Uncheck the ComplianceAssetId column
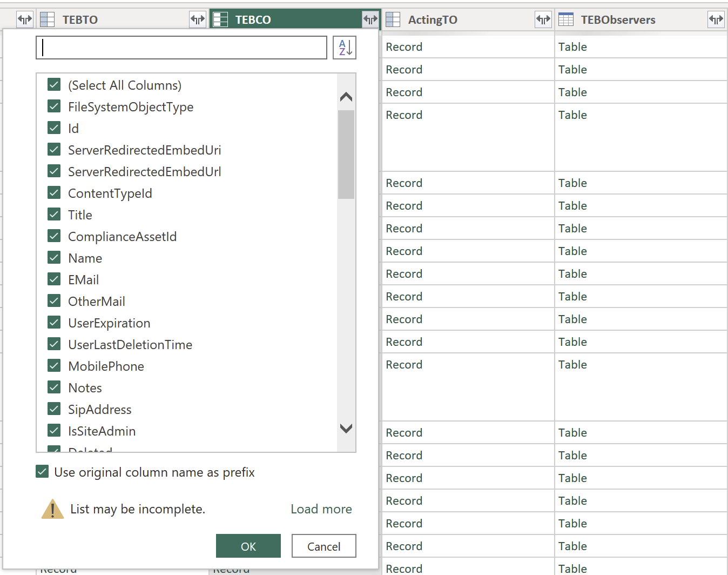This screenshot has width=728, height=575. point(54,236)
